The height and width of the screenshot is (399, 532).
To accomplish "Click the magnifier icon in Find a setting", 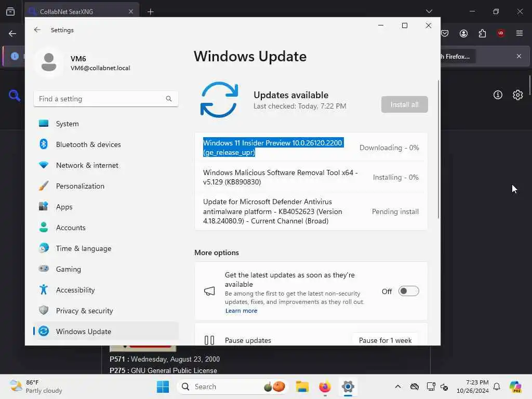I will click(169, 99).
